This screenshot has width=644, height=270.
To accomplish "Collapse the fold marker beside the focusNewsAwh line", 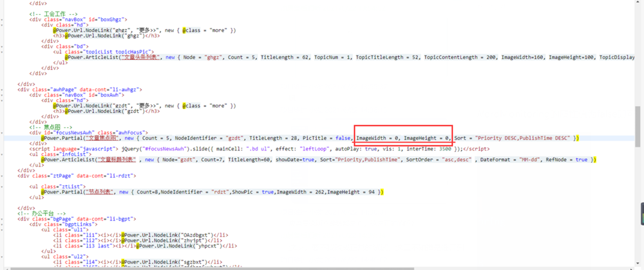I will pos(3,132).
